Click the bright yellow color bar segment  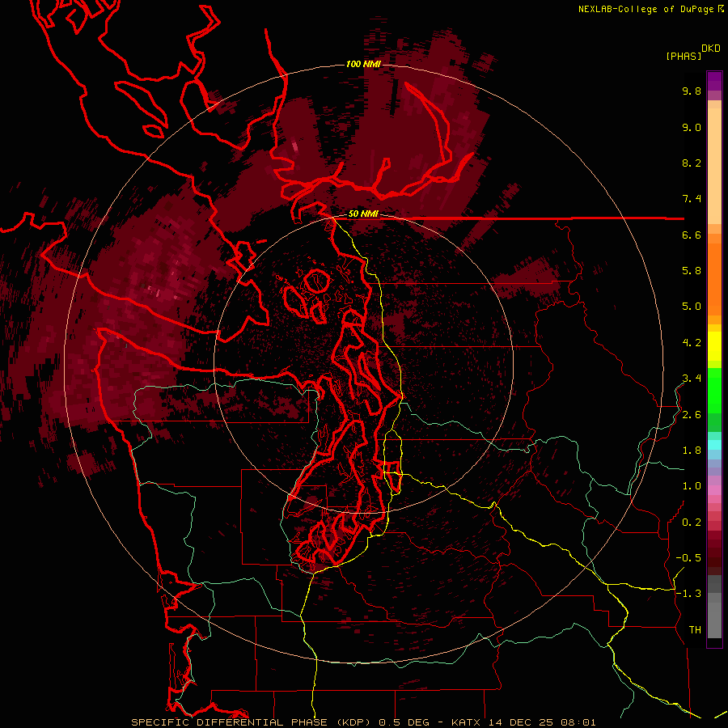tap(714, 346)
